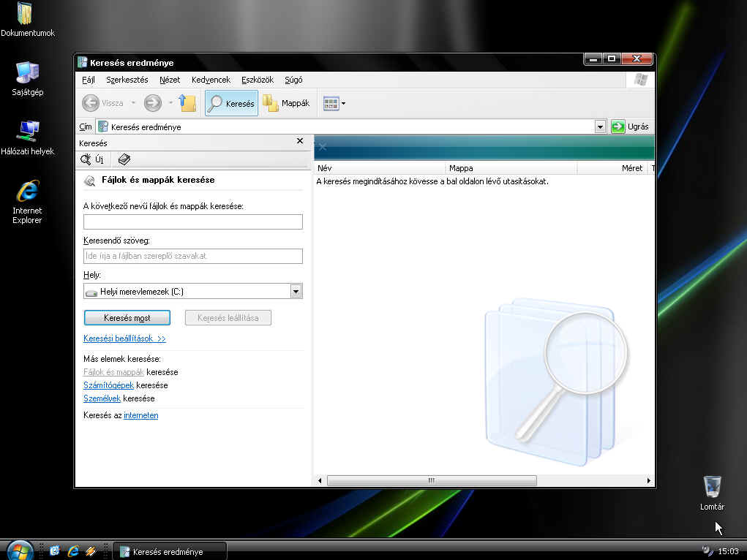747x560 pixels.
Task: Open the Kedvencek menu
Action: coord(211,80)
